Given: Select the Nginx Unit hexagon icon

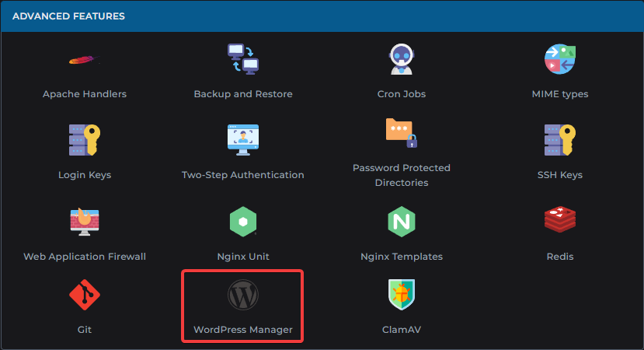Looking at the screenshot, I should click(x=243, y=221).
